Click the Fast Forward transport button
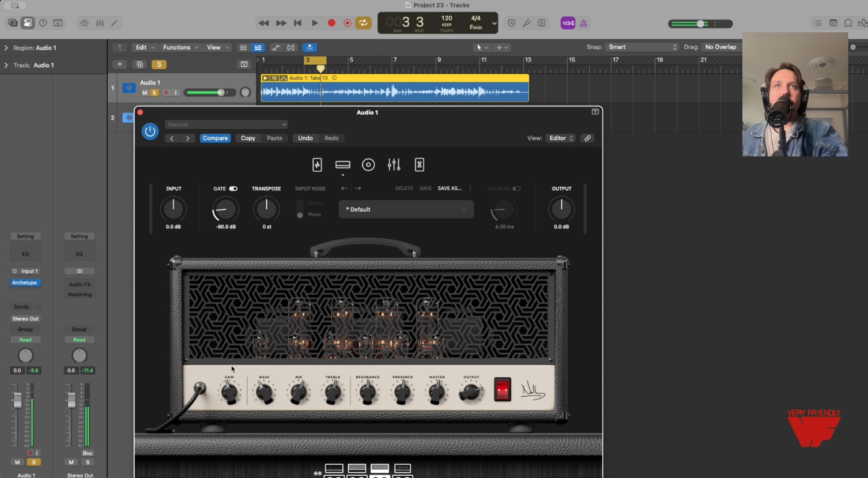This screenshot has height=478, width=868. 281,23
